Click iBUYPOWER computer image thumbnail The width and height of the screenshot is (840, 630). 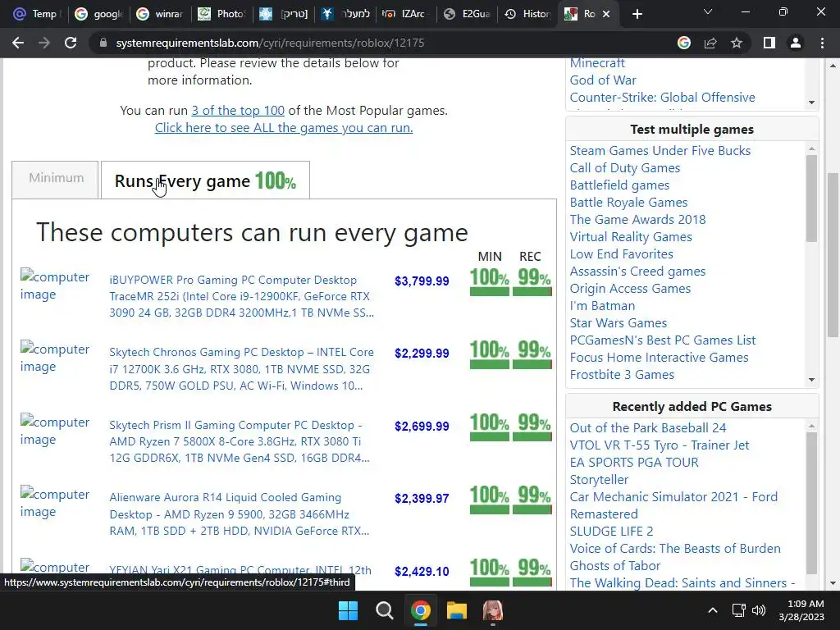tap(55, 285)
